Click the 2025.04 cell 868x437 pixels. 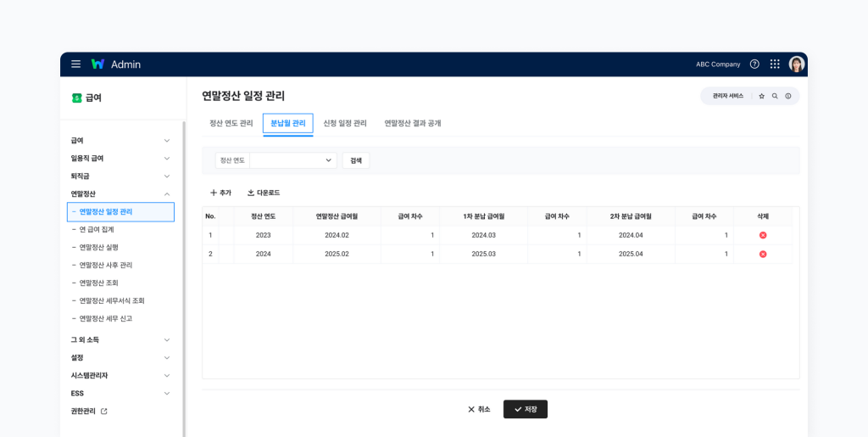(x=631, y=255)
